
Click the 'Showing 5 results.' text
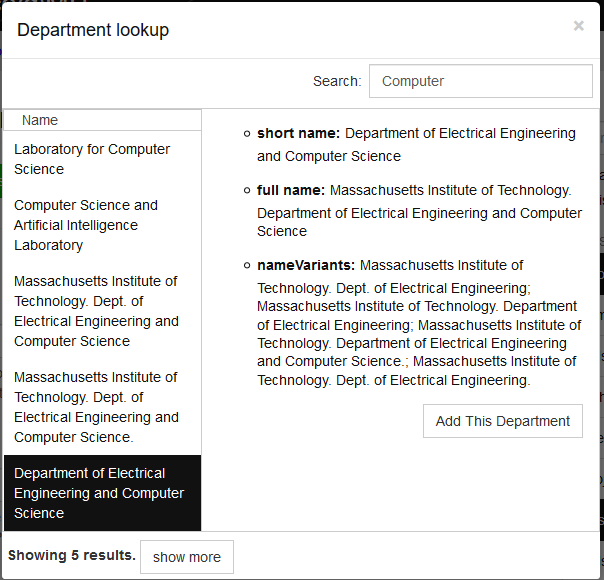72,555
